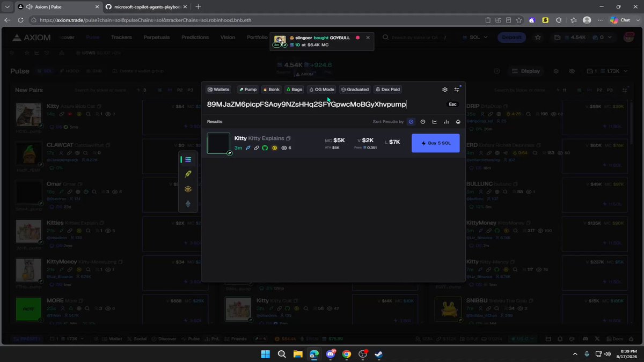644x362 pixels.
Task: Open the Predictions navigation tab
Action: coord(195,38)
